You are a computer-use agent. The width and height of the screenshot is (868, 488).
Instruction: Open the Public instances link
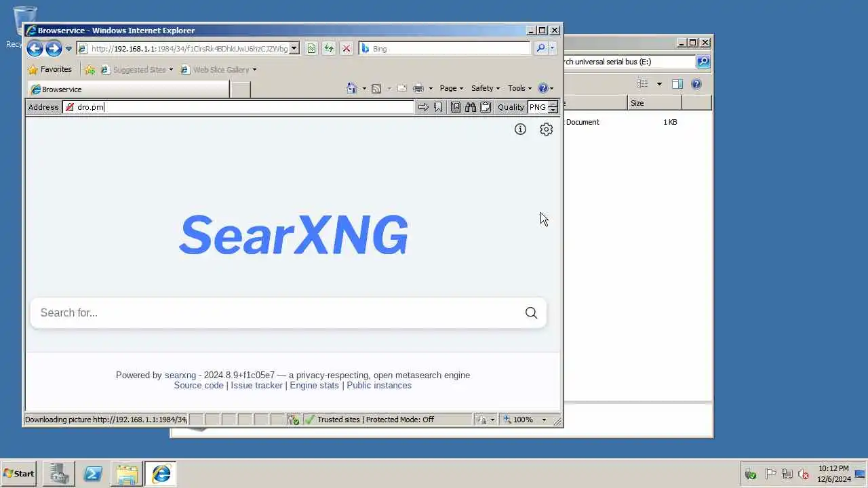point(379,385)
